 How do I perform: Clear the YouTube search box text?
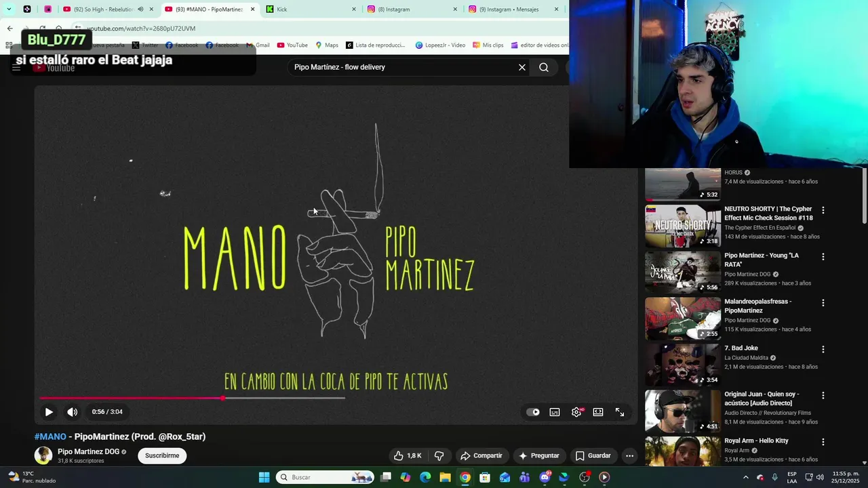(522, 67)
